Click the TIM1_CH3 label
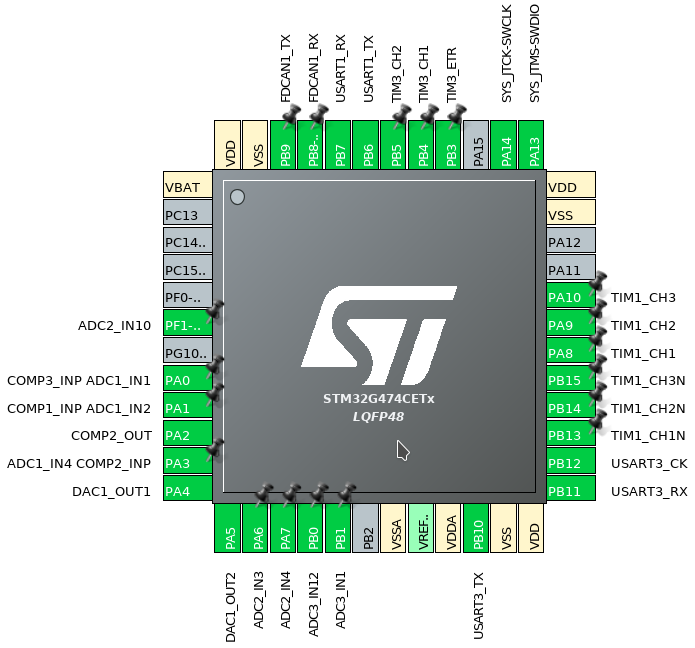695x648 pixels. pyautogui.click(x=643, y=298)
